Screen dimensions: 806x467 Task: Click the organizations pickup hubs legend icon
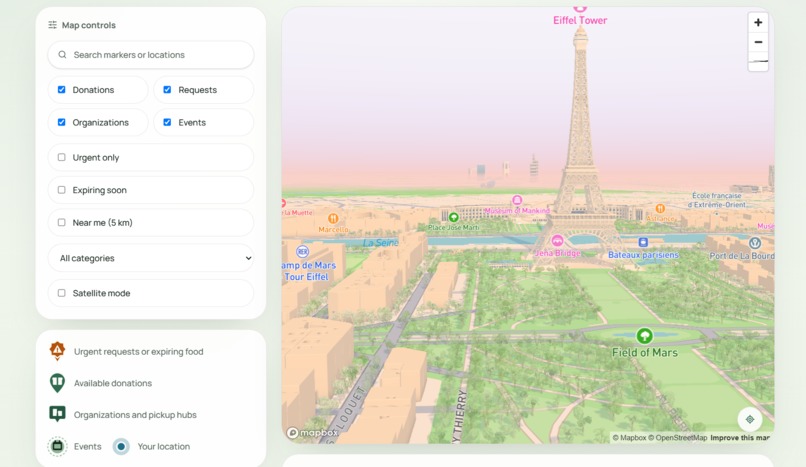[x=57, y=414]
